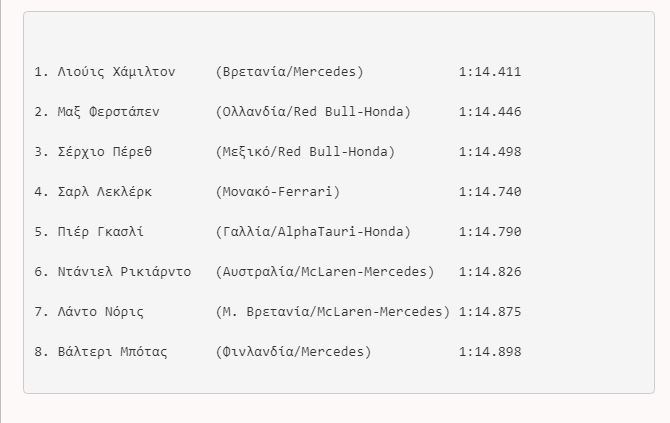Click the lap time 1:14.411
The image size is (670, 423).
click(x=490, y=72)
